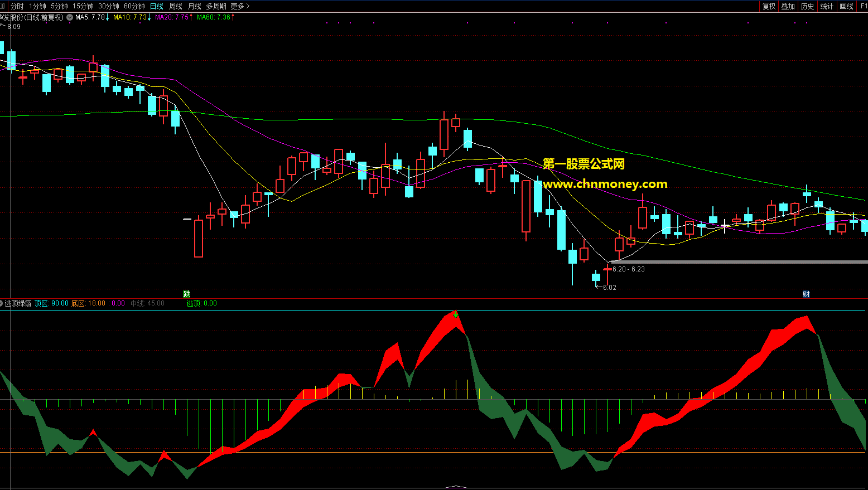Open the 逃顶绿箭 indicator settings circle
The image size is (868, 490).
[x=1, y=303]
